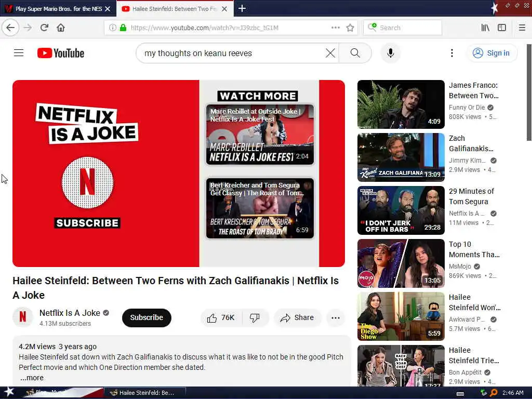Image resolution: width=532 pixels, height=399 pixels.
Task: Click Funny Or Die channel name
Action: click(467, 107)
